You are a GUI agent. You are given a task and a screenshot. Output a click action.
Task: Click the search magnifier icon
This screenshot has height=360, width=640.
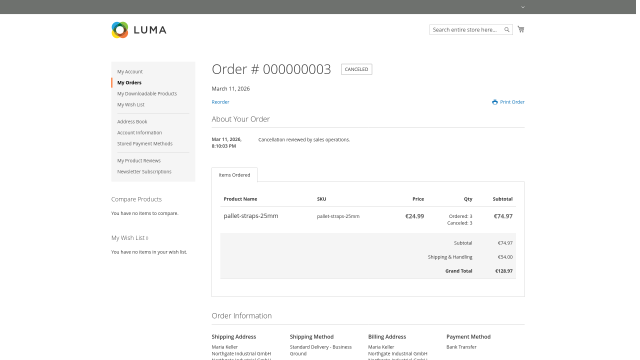pyautogui.click(x=507, y=29)
